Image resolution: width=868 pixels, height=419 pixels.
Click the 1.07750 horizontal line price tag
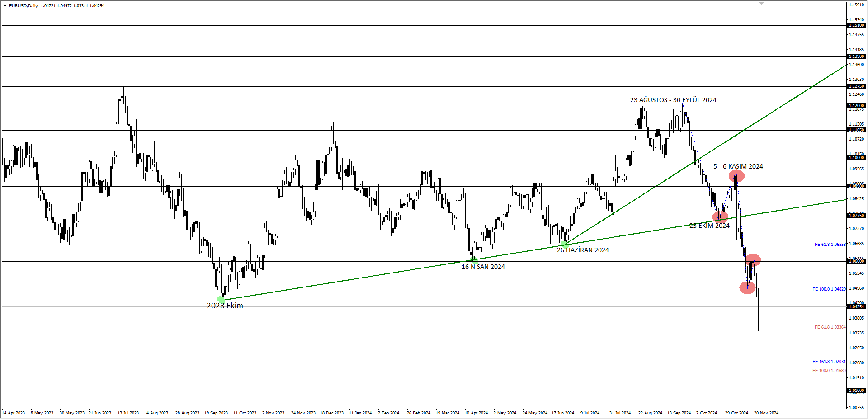point(856,216)
